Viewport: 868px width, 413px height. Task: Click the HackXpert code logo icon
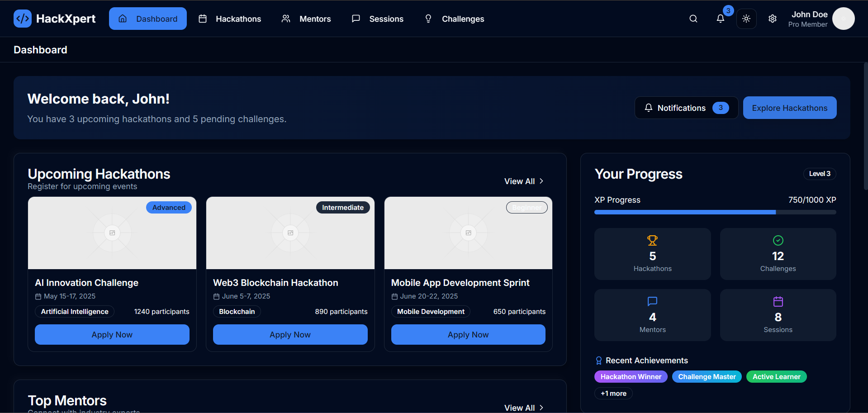(22, 19)
